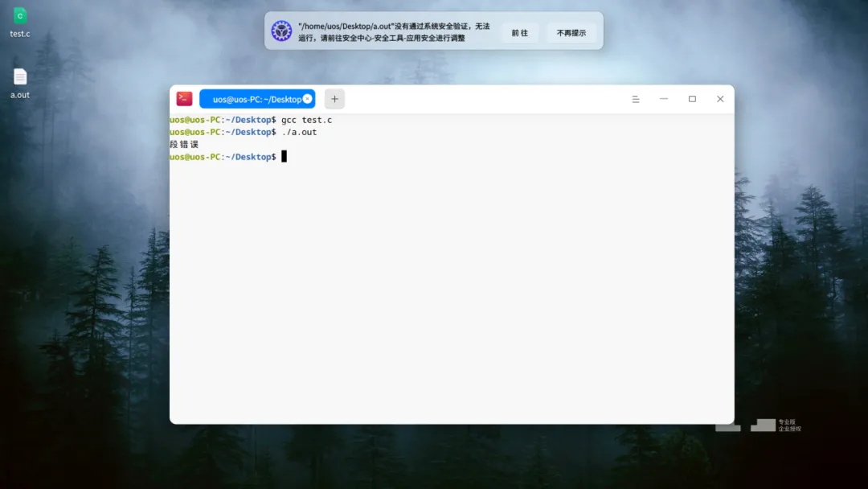Maximize the terminal window
Image resolution: width=868 pixels, height=489 pixels.
pos(692,99)
